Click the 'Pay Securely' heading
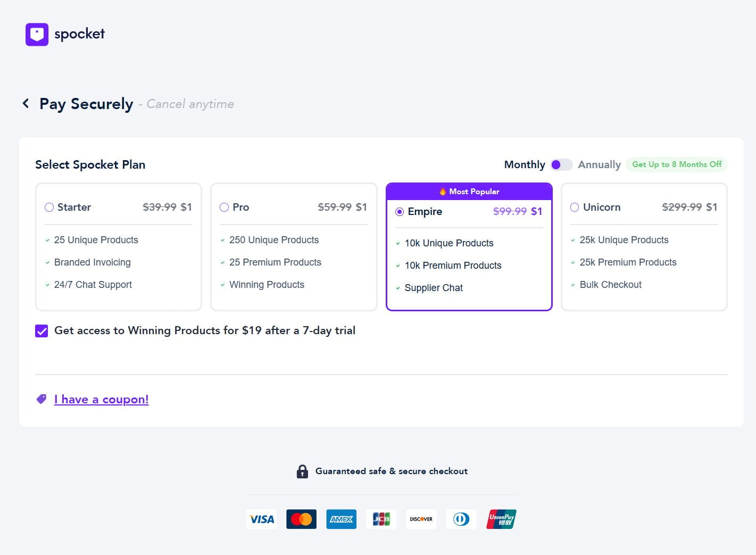The height and width of the screenshot is (555, 756). [x=86, y=104]
